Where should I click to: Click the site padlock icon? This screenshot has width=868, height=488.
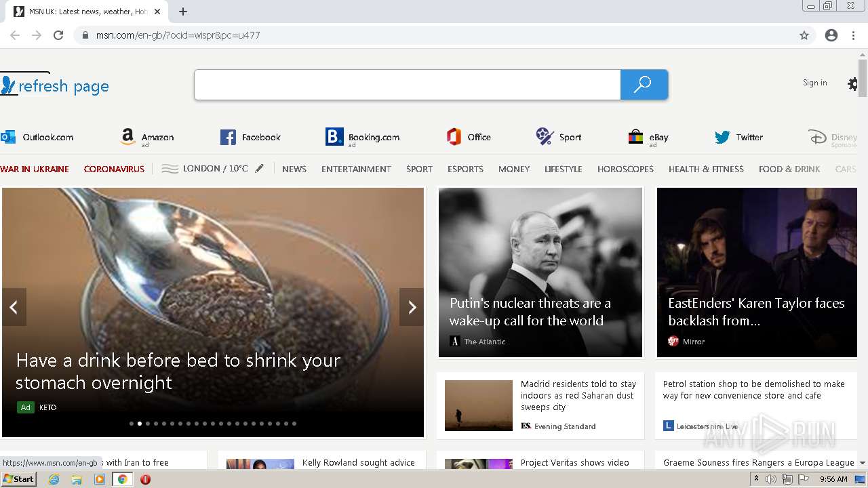[x=85, y=35]
